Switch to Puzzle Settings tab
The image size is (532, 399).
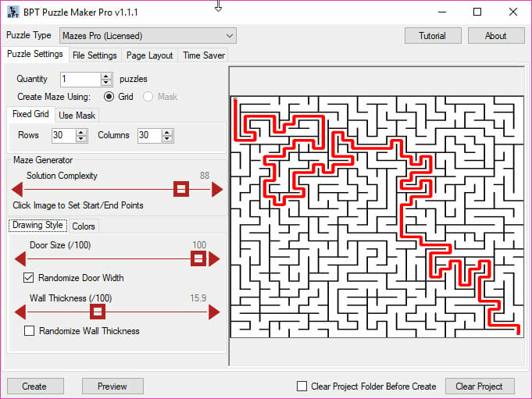pyautogui.click(x=35, y=54)
